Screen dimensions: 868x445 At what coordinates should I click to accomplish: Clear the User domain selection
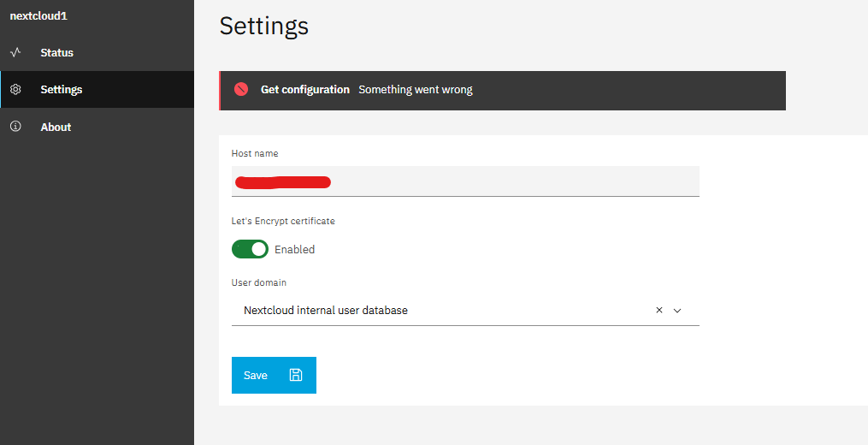point(658,311)
